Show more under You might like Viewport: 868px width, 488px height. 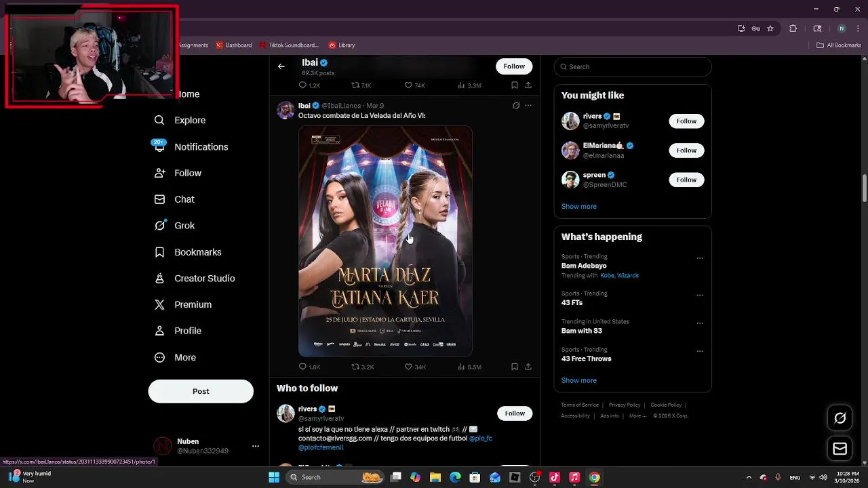pyautogui.click(x=579, y=206)
